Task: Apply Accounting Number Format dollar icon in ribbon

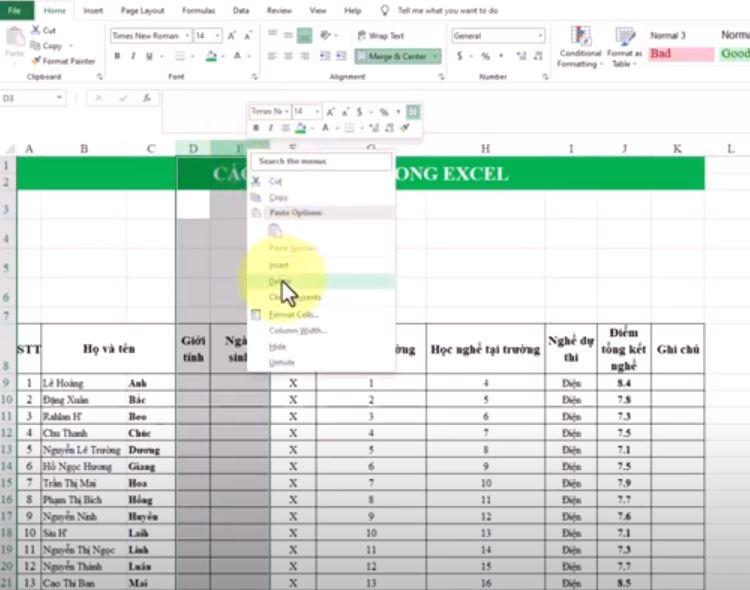Action: [460, 56]
